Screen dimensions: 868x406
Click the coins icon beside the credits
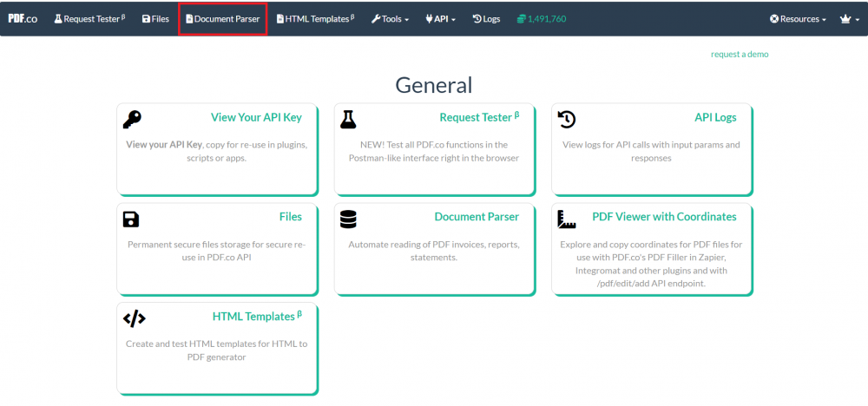point(521,19)
